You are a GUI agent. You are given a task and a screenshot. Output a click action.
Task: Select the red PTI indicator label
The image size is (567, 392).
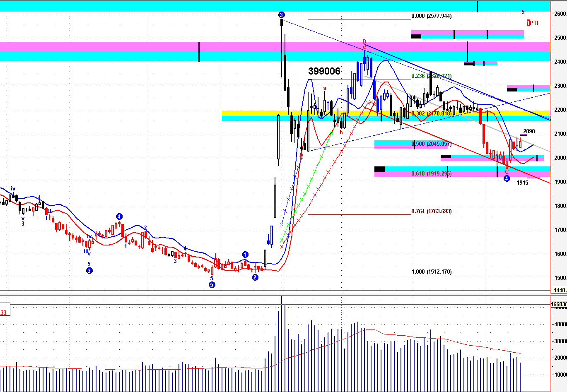(x=533, y=23)
